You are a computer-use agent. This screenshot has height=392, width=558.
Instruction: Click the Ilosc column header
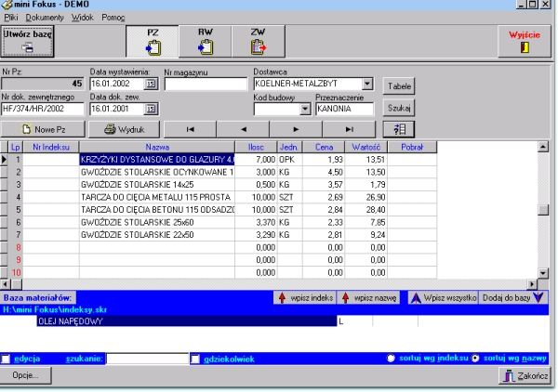click(x=256, y=147)
